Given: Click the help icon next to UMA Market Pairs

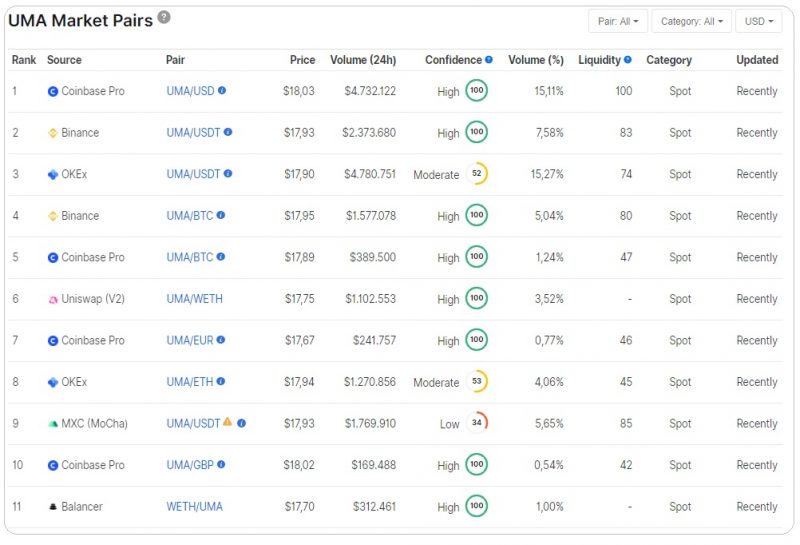Looking at the screenshot, I should click(164, 17).
